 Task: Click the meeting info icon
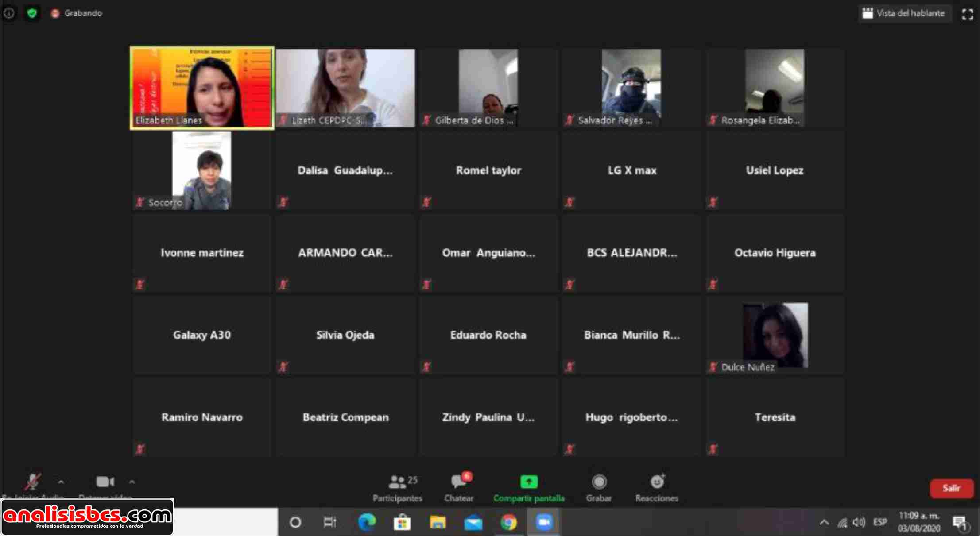(9, 13)
